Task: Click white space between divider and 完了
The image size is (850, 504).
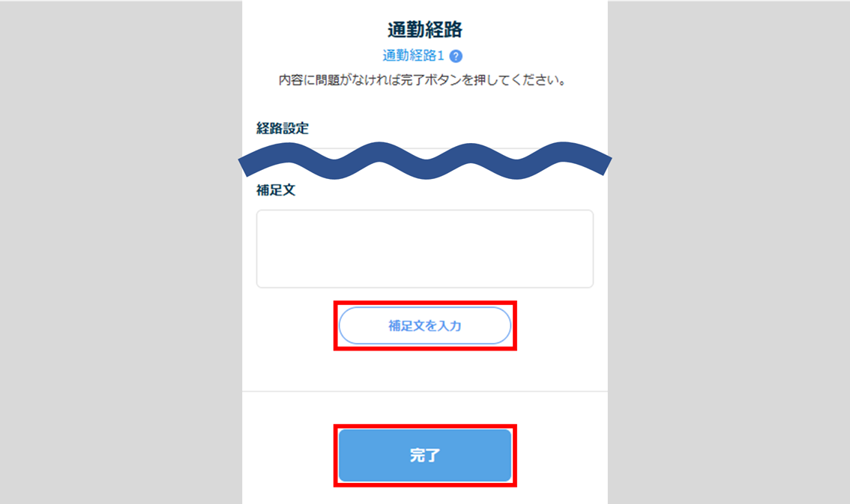Action: point(424,408)
